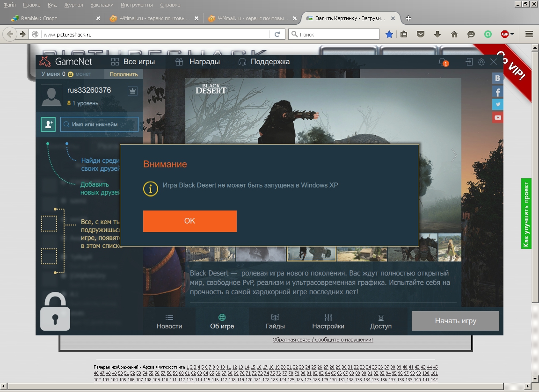The height and width of the screenshot is (392, 539).
Task: Switch to the Гайды section
Action: (x=275, y=321)
